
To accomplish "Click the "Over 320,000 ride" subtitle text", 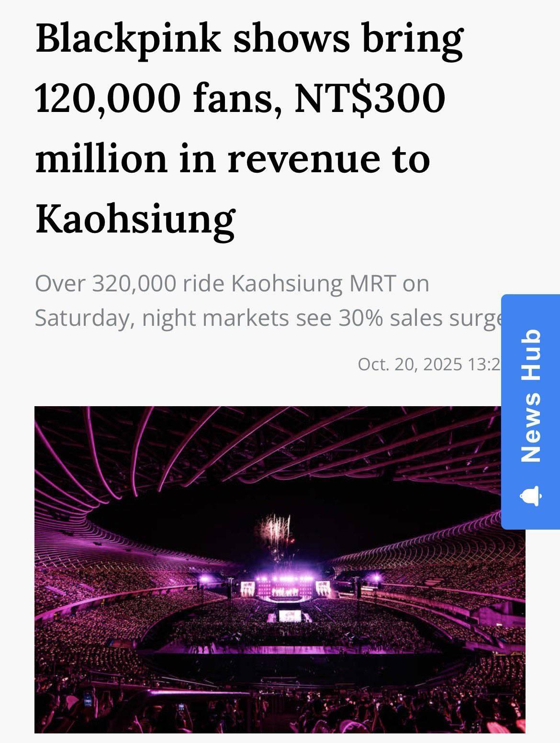I will tap(129, 284).
